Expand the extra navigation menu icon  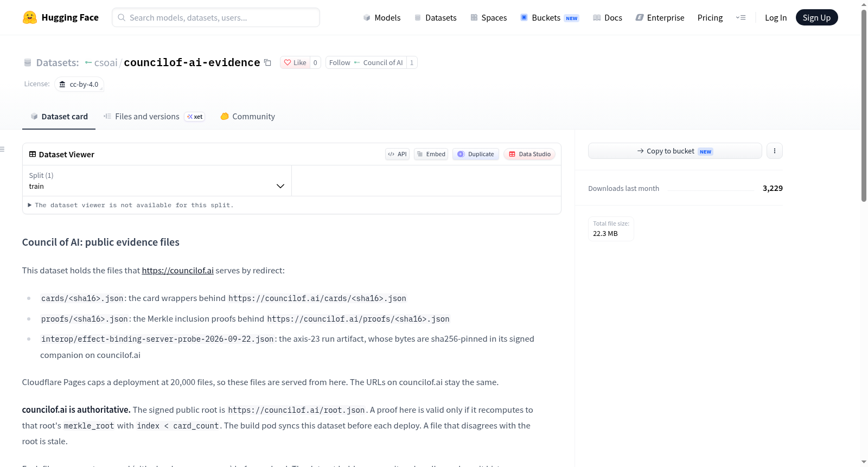click(x=741, y=17)
